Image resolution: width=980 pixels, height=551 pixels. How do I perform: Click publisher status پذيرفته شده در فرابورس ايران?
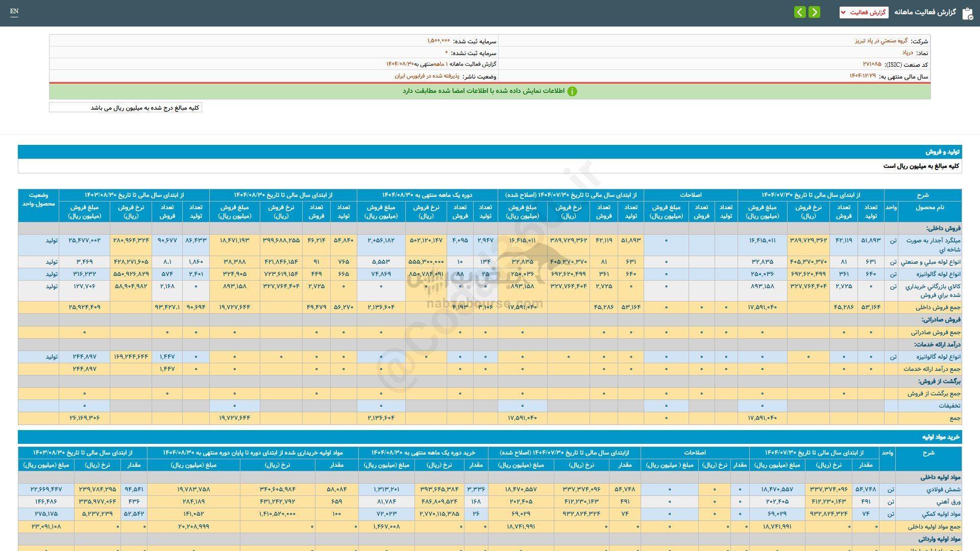coord(427,76)
